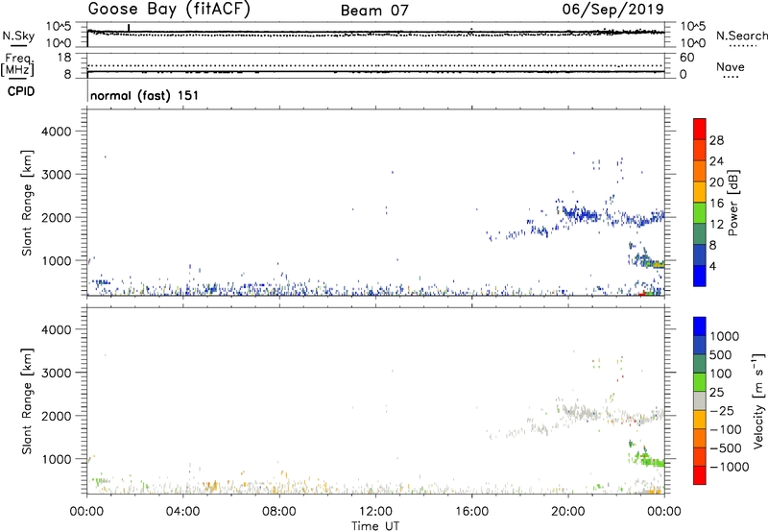This screenshot has height=532, width=768.
Task: Click the Time UT axis label
Action: click(x=375, y=526)
